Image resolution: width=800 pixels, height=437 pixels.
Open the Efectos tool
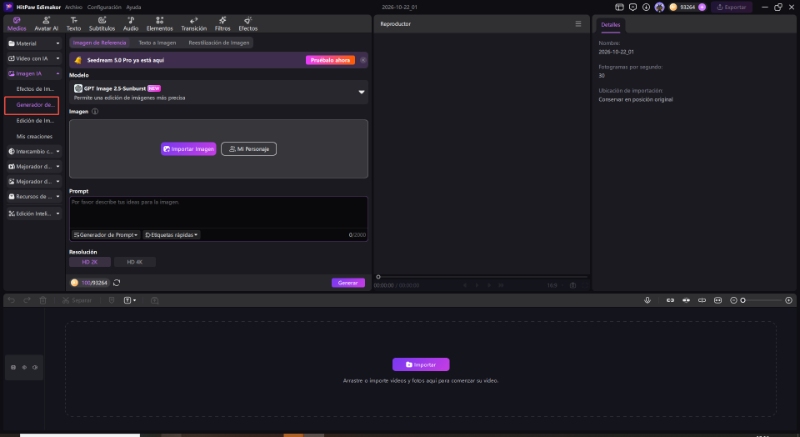[x=248, y=23]
